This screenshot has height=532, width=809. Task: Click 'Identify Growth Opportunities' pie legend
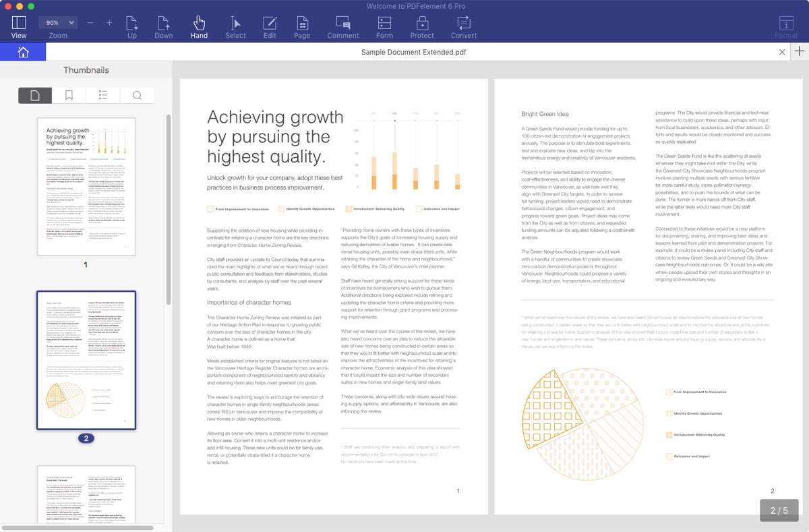tap(693, 413)
